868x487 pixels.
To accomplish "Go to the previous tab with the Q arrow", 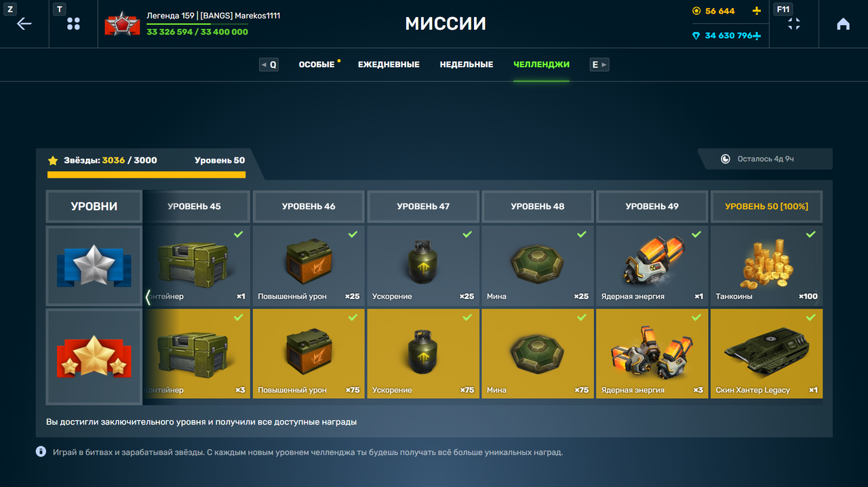I will (269, 64).
